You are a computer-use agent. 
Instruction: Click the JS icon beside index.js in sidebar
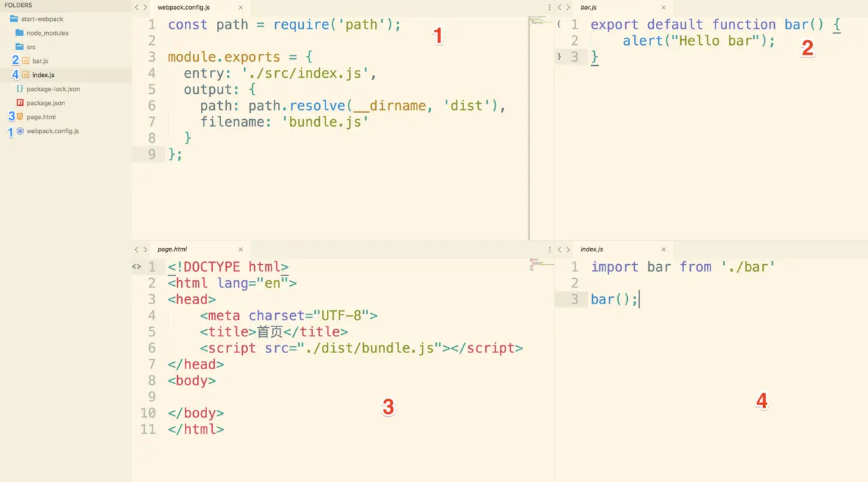click(x=26, y=75)
